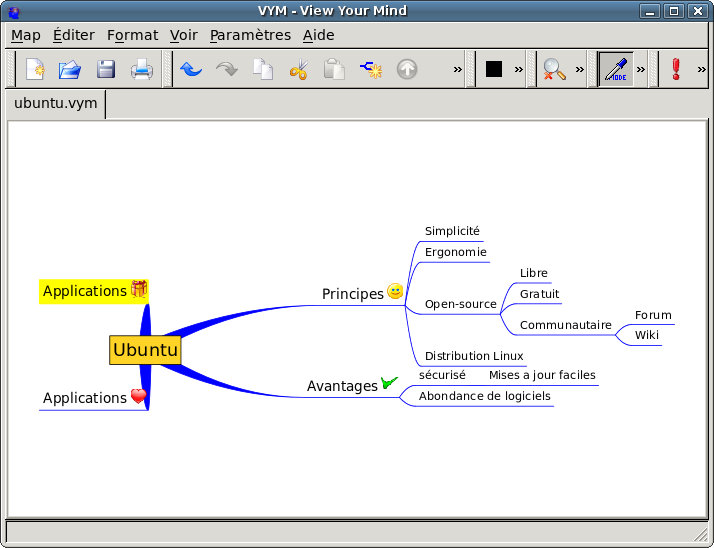This screenshot has height=548, width=714.
Task: Create a new map with the New icon
Action: tap(35, 70)
